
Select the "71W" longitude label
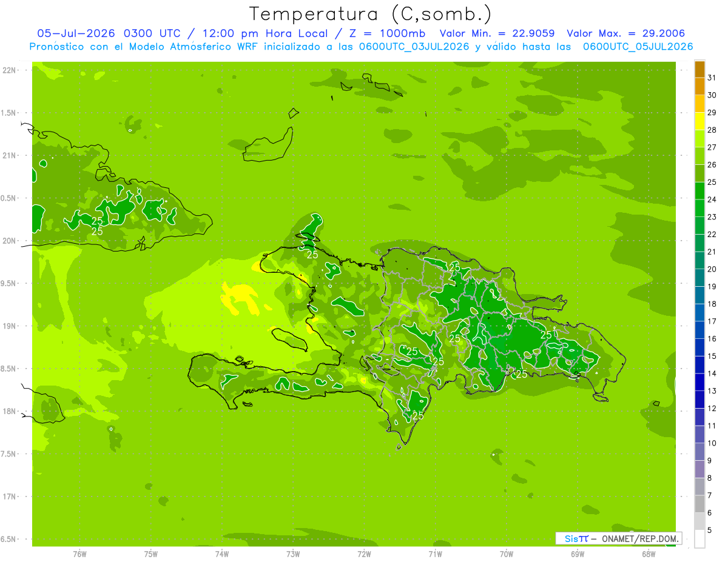click(435, 554)
